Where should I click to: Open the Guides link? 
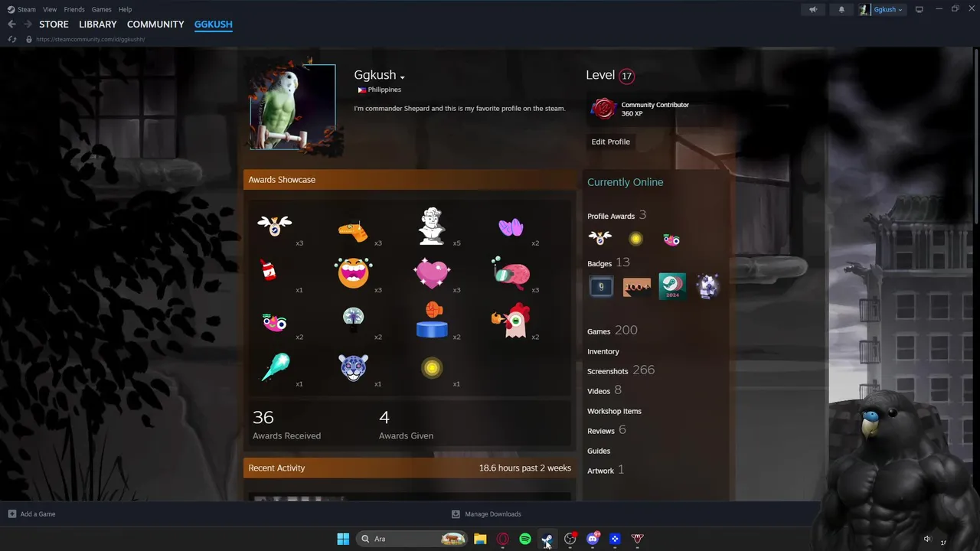pyautogui.click(x=599, y=451)
